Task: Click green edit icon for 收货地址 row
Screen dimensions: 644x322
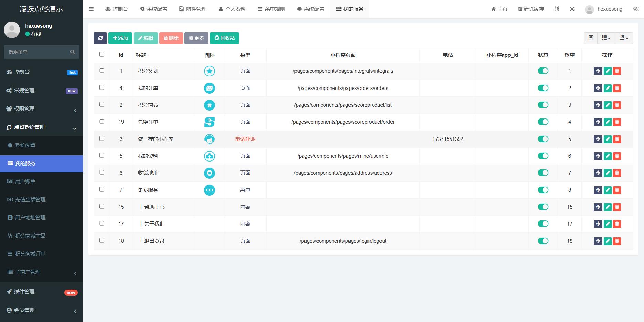Action: coord(608,173)
